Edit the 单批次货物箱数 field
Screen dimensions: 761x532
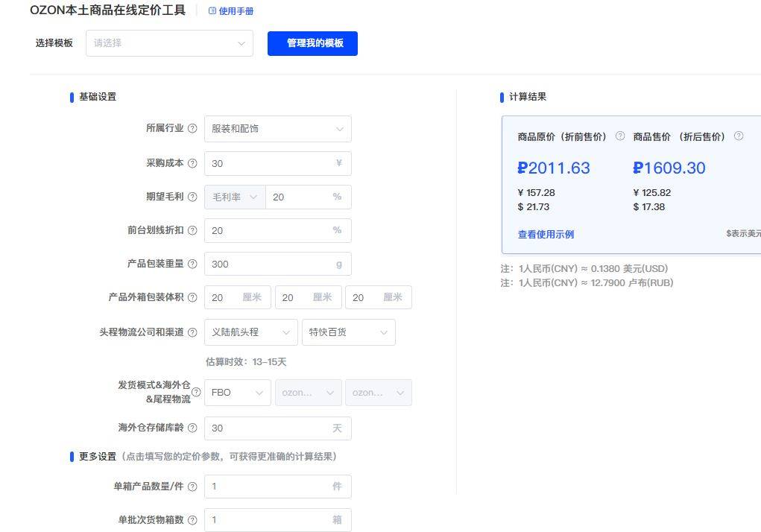[277, 520]
